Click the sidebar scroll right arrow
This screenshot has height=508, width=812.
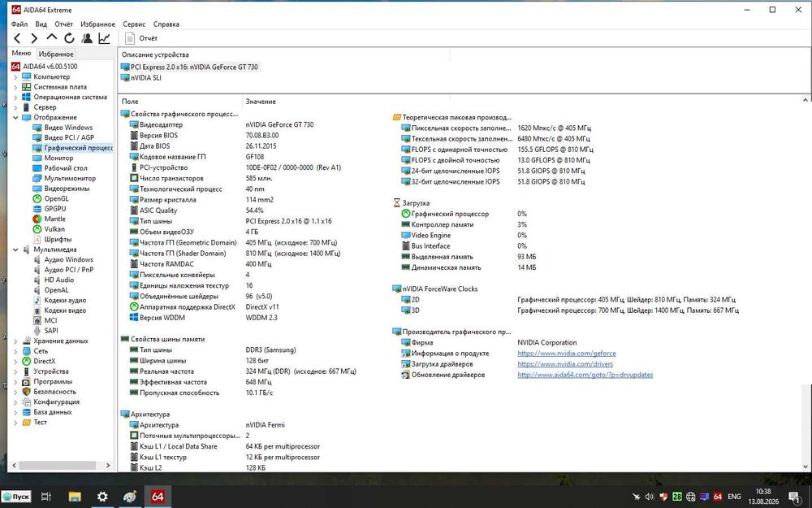108,466
